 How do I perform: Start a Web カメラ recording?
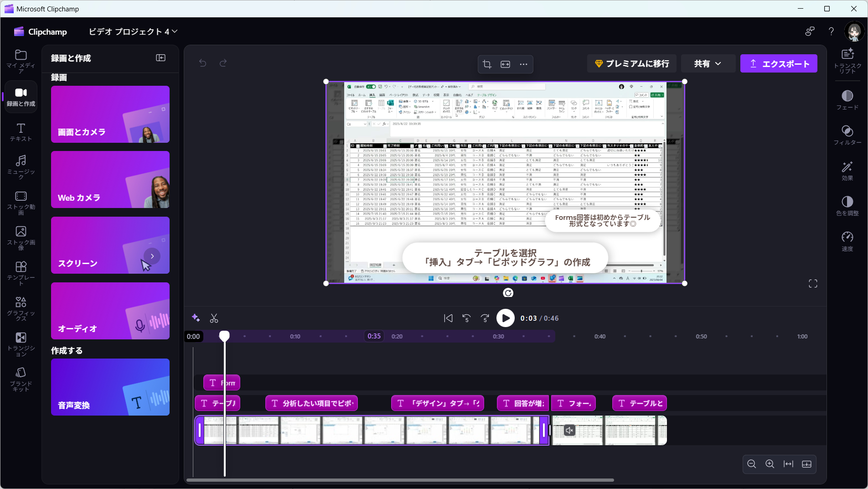[x=110, y=180]
